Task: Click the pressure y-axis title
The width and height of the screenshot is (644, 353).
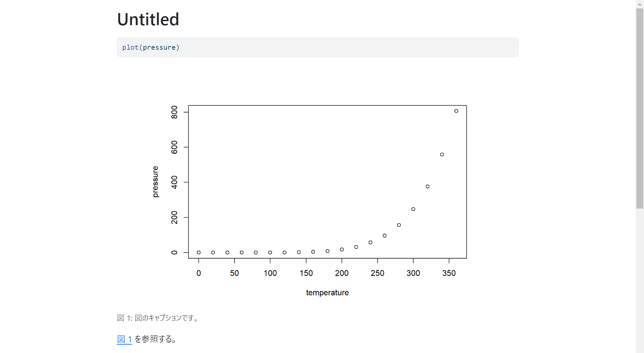Action: tap(155, 182)
